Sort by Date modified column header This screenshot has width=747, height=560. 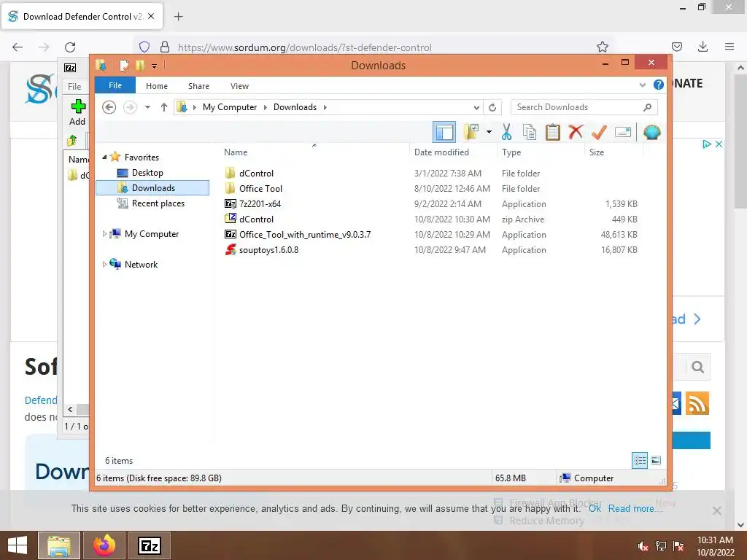tap(441, 152)
